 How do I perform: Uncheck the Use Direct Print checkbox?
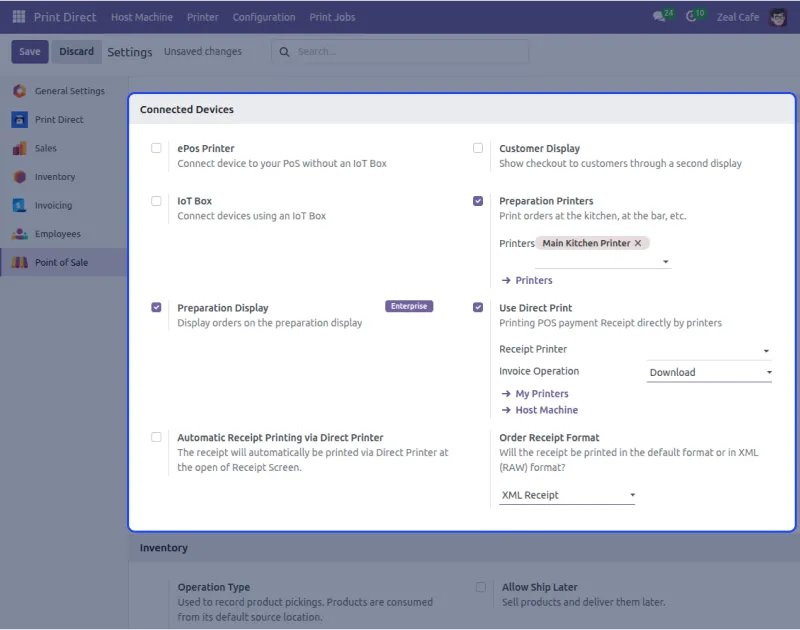click(x=478, y=308)
